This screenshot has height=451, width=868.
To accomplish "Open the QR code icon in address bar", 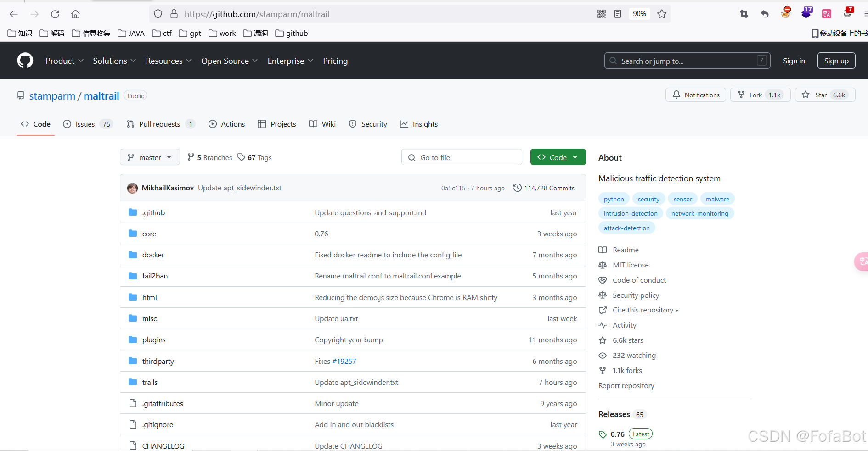I will click(x=602, y=14).
